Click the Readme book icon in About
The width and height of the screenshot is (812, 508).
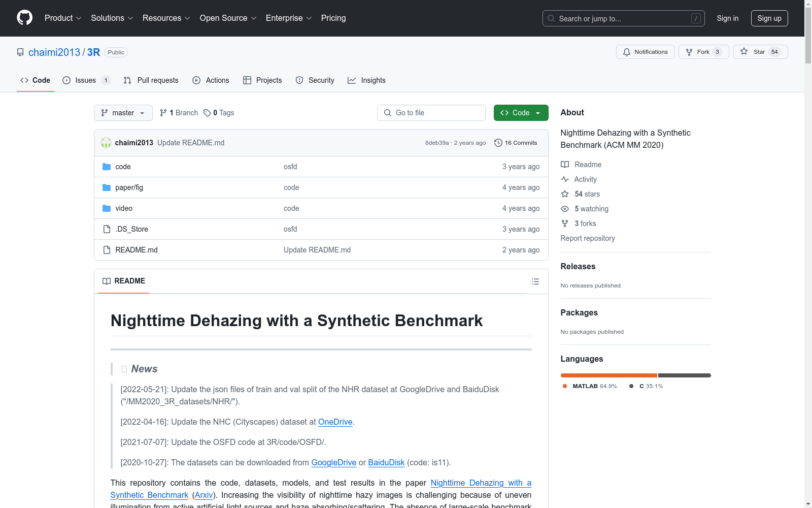[x=565, y=165]
